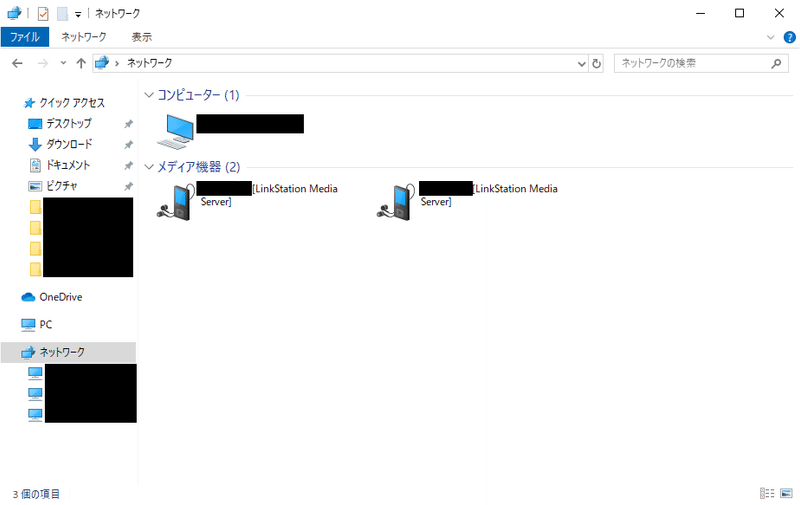Click the New folder quick access toolbar icon
This screenshot has width=800, height=505.
pyautogui.click(x=62, y=14)
